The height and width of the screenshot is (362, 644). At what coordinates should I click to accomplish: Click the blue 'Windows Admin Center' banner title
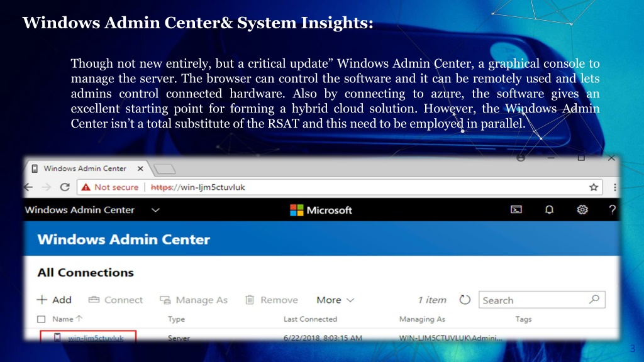point(124,239)
